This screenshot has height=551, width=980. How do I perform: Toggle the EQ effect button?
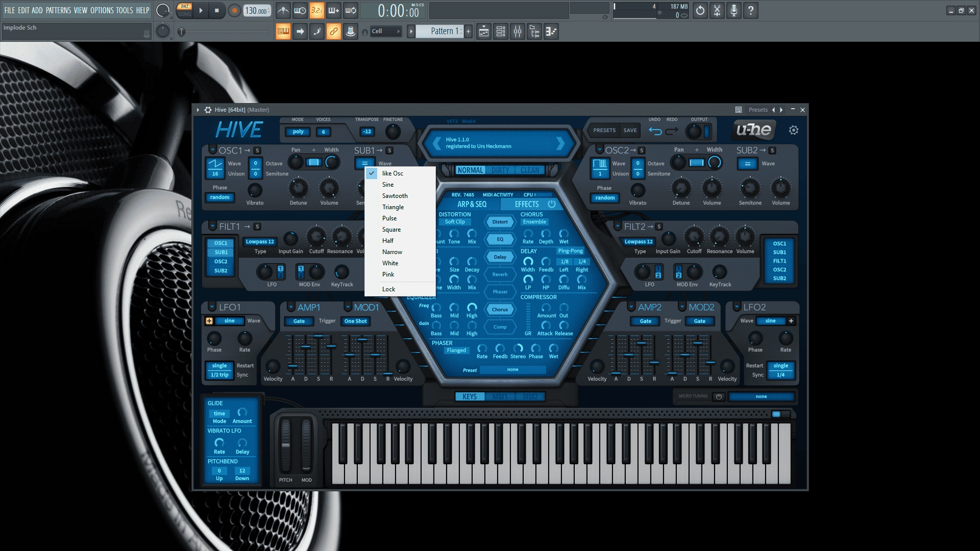(500, 239)
